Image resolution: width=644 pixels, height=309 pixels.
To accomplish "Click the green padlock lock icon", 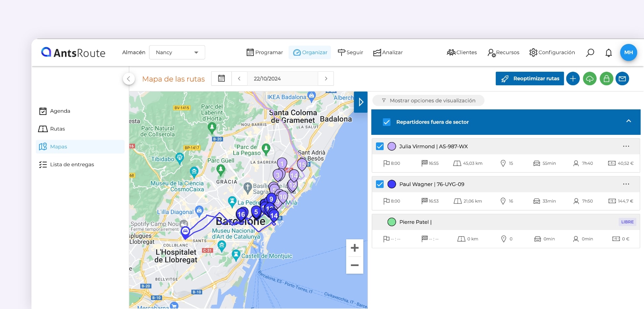I will point(606,79).
